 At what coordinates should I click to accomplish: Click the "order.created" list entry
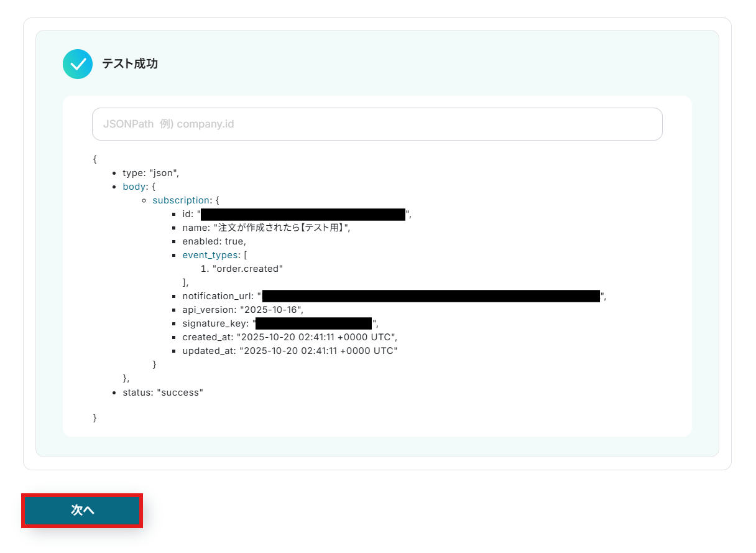[247, 269]
